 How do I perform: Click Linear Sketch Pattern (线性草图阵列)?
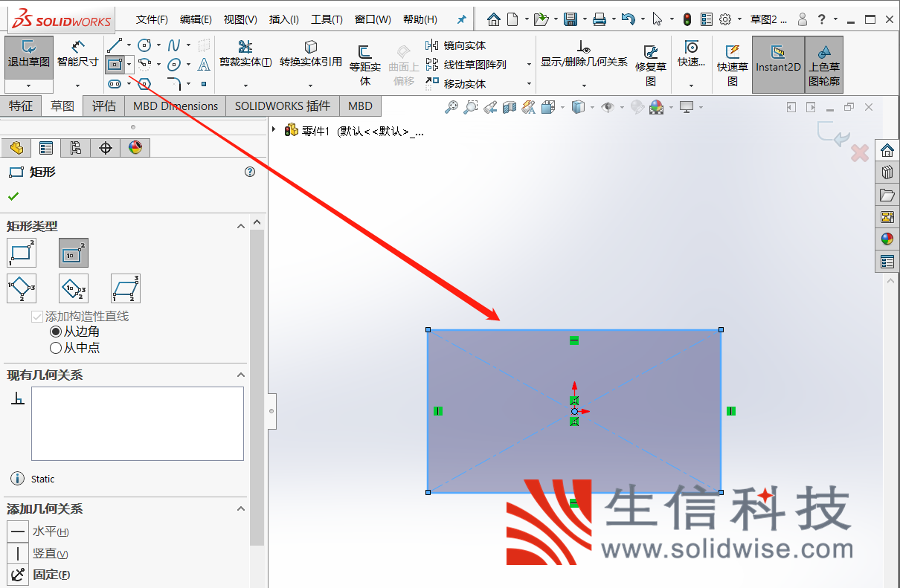pos(466,65)
